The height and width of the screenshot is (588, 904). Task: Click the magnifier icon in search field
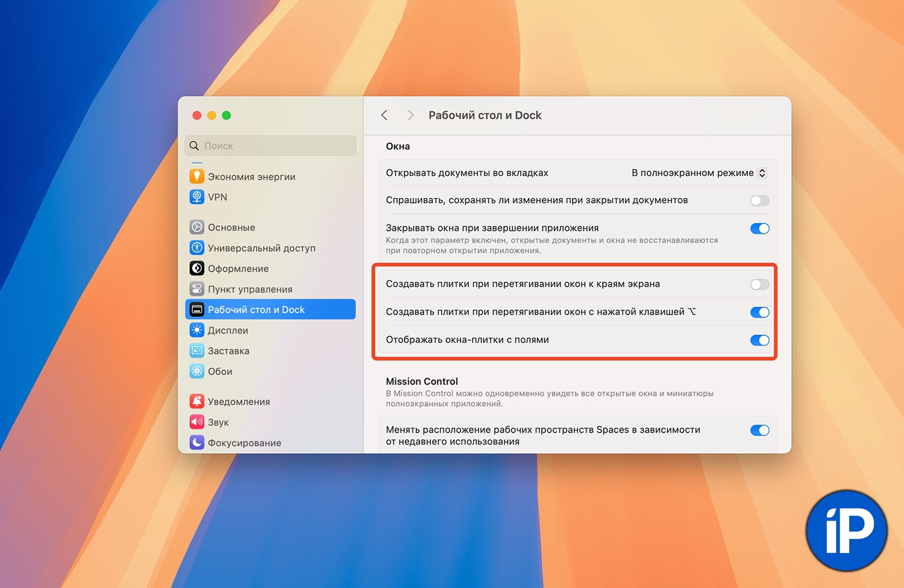click(194, 146)
